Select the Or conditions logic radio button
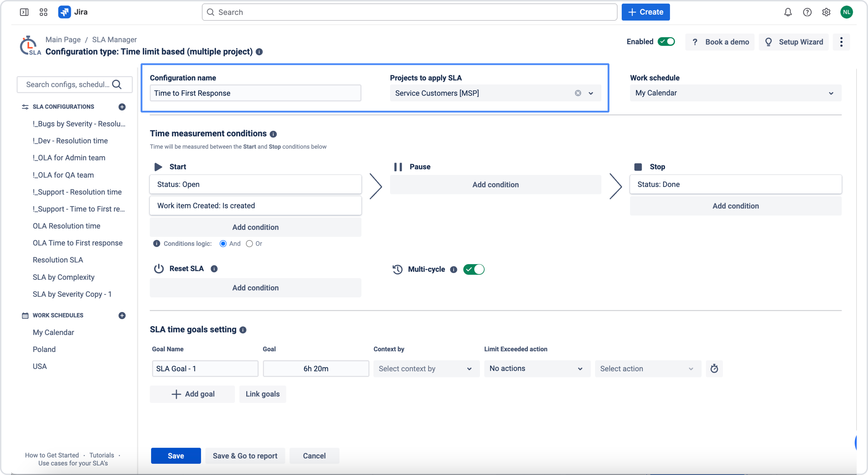Screen dimensions: 868x475 pyautogui.click(x=249, y=244)
